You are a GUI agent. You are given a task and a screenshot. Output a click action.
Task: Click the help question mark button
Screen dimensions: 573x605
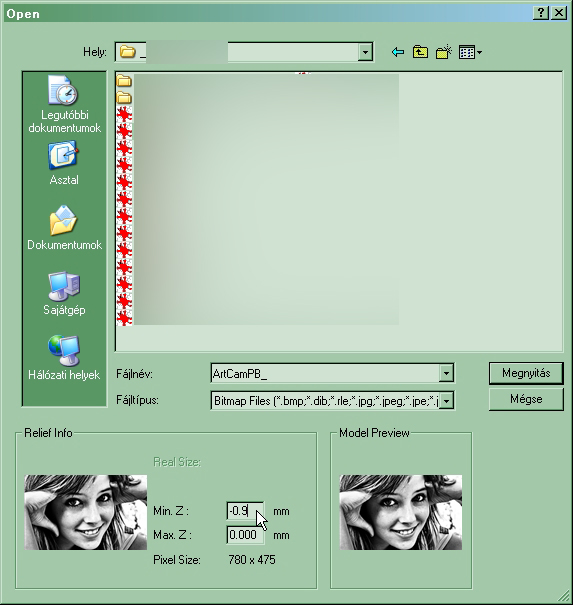541,13
